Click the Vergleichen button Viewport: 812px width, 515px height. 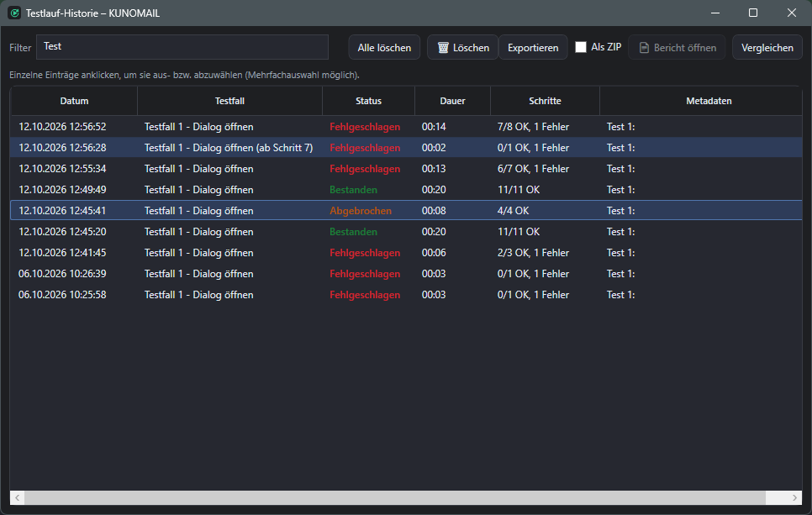[767, 48]
